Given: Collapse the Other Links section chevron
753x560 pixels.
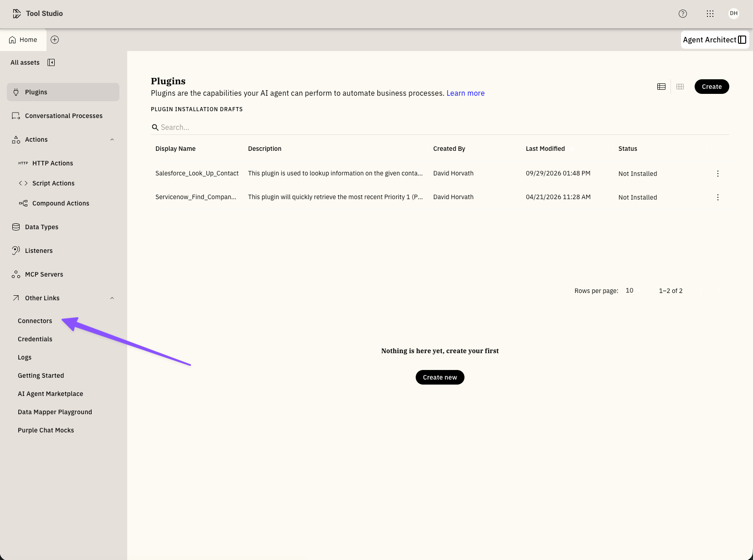Looking at the screenshot, I should 112,298.
